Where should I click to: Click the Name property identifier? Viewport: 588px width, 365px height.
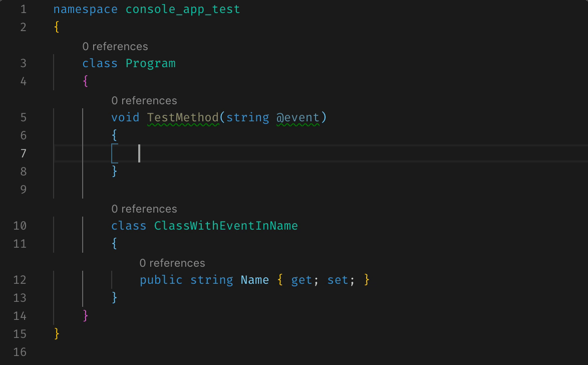255,280
